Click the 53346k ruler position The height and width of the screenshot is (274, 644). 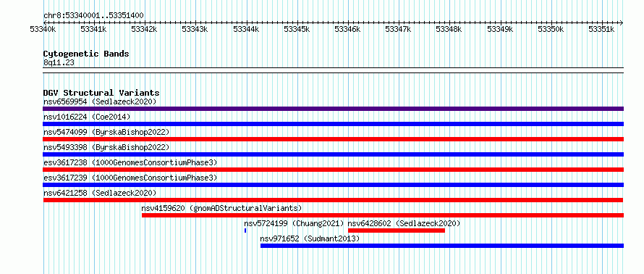tap(348, 29)
